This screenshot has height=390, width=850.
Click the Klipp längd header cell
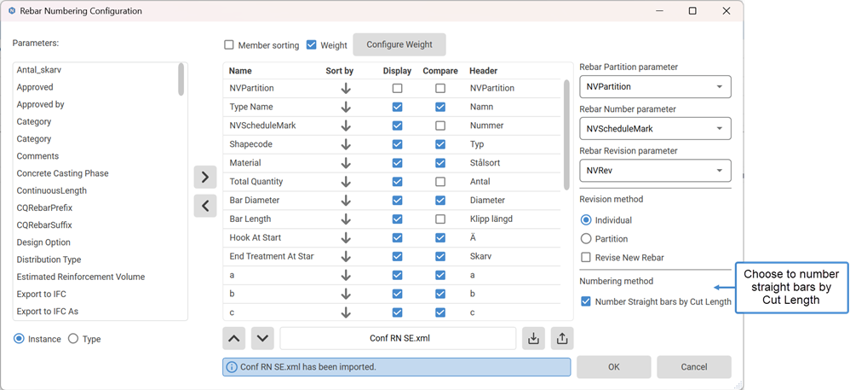(x=491, y=219)
